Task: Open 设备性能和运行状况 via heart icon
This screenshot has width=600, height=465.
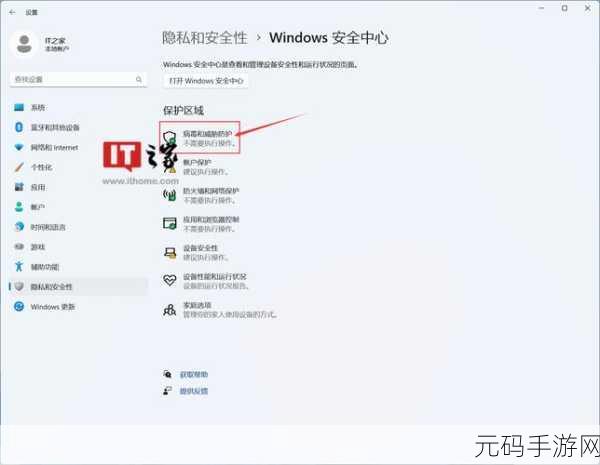Action: pyautogui.click(x=170, y=281)
